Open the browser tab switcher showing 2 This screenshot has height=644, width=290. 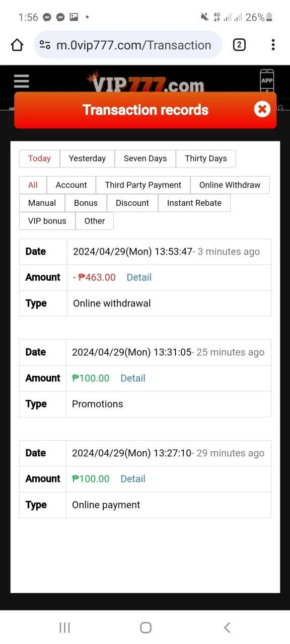coord(239,45)
